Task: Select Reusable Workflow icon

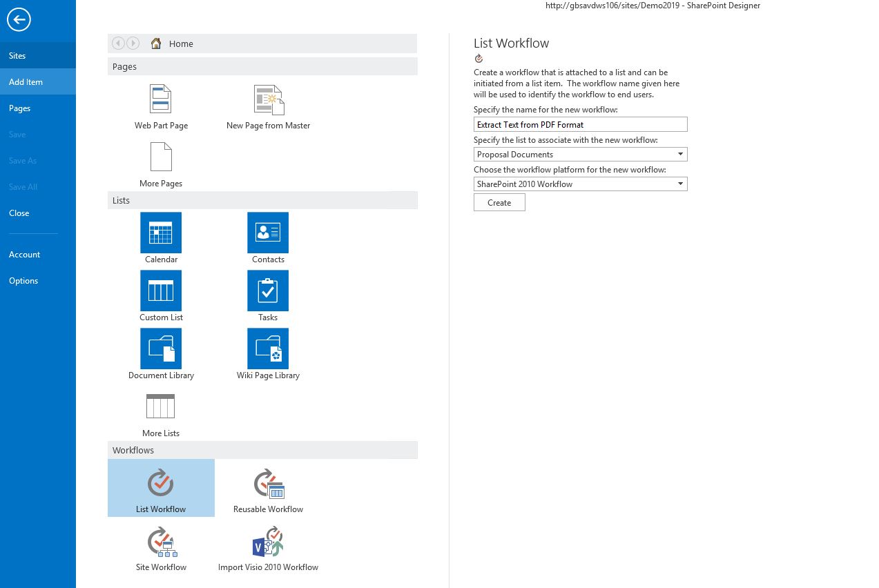Action: (x=269, y=484)
